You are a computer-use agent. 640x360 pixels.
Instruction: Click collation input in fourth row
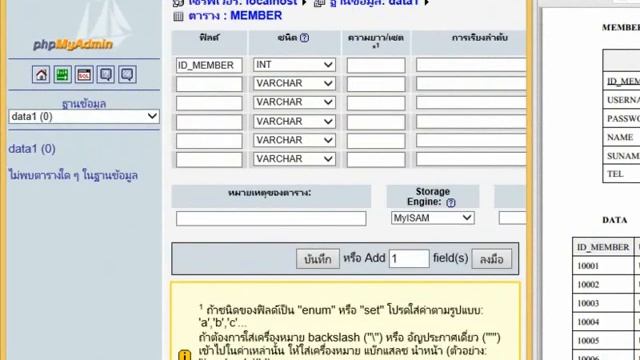tap(471, 122)
